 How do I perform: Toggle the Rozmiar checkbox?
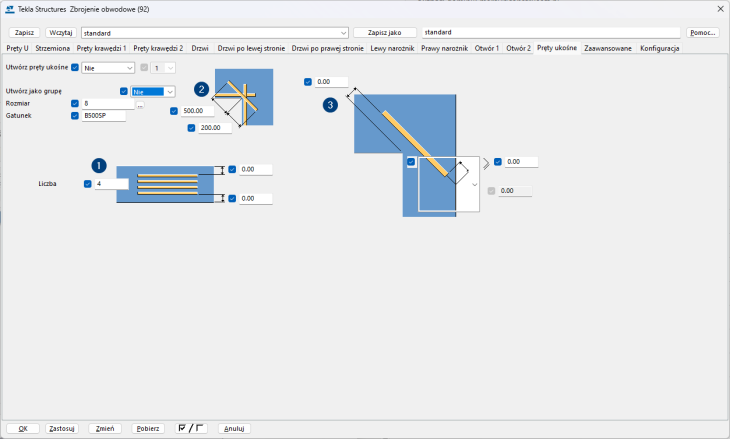click(75, 103)
